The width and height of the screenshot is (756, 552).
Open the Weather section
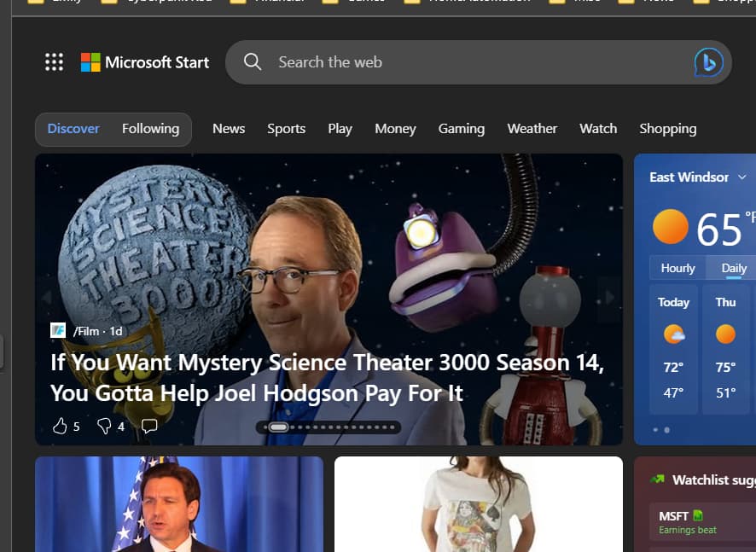click(532, 129)
